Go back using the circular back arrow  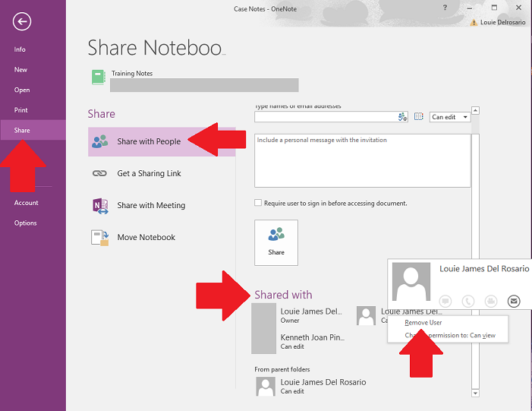[x=22, y=22]
